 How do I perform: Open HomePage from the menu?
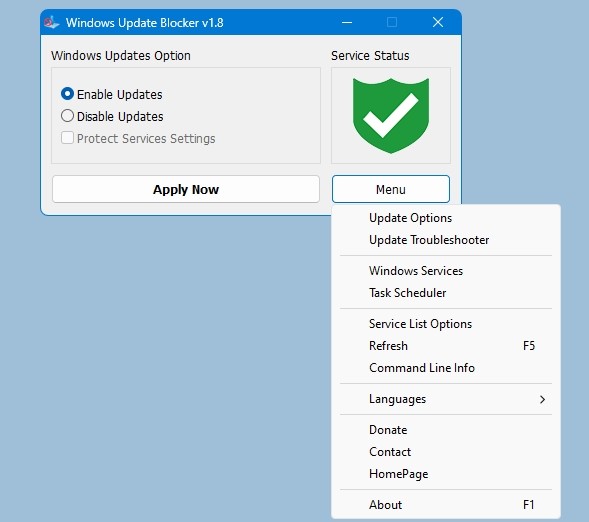446,474
